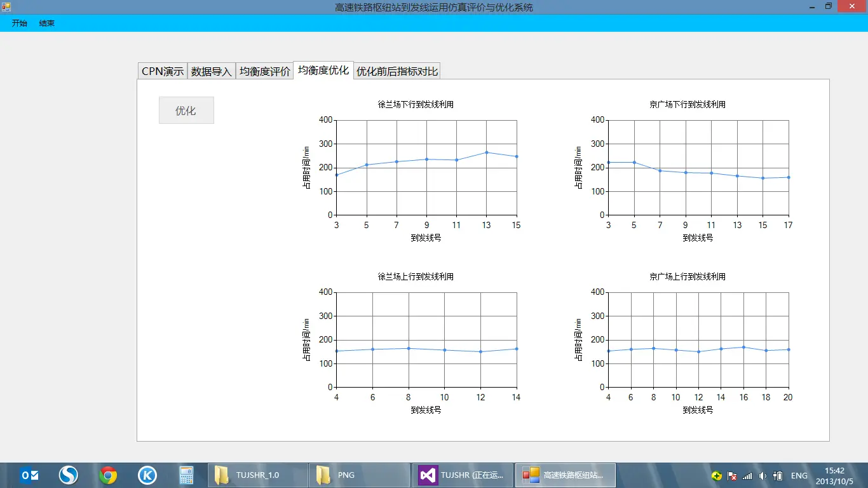Open the Action Center flag icon
Image resolution: width=868 pixels, height=488 pixels.
click(x=732, y=476)
